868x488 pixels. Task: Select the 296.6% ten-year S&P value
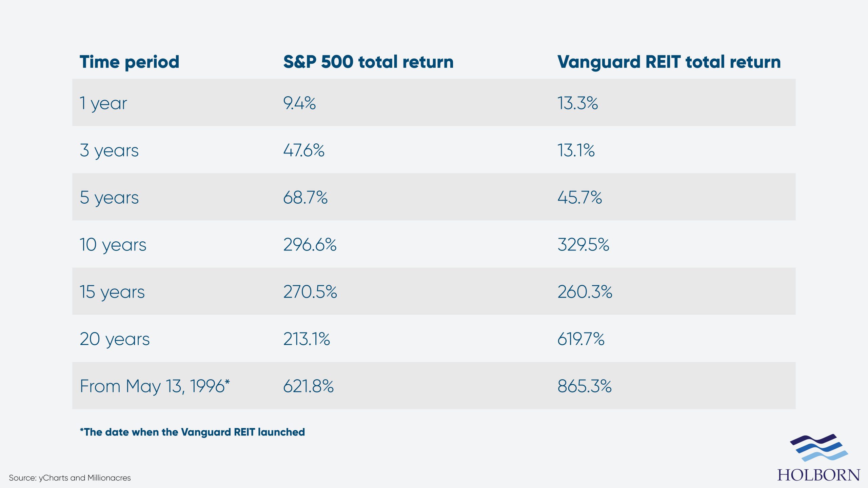coord(310,244)
